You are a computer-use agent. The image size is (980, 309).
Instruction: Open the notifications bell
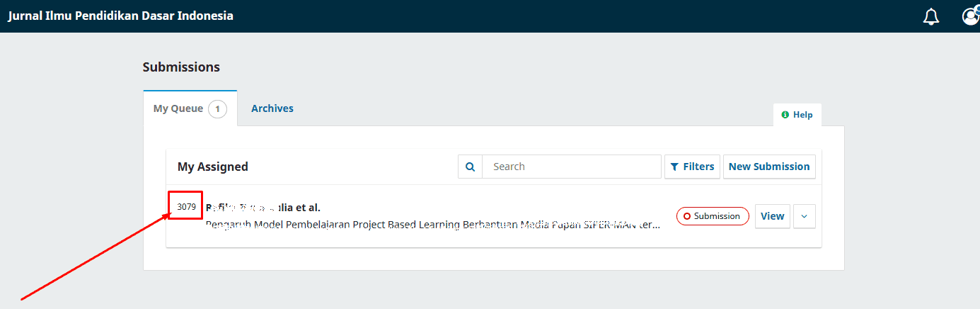click(931, 16)
